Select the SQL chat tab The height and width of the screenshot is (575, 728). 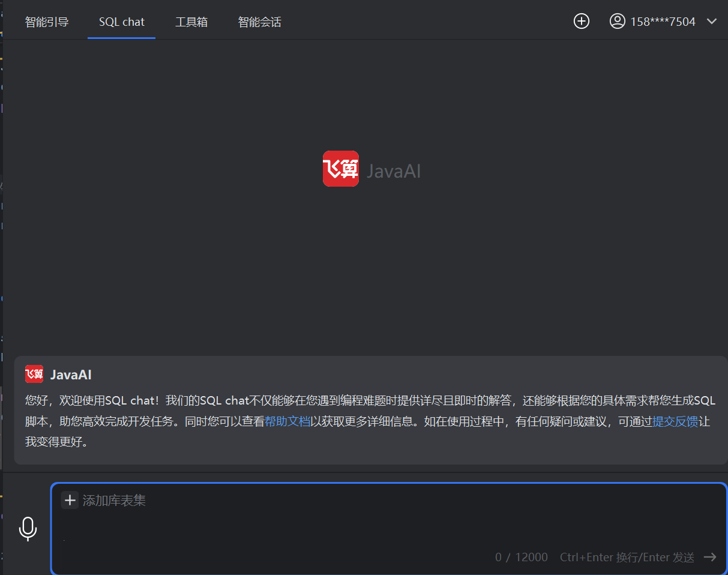tap(122, 22)
